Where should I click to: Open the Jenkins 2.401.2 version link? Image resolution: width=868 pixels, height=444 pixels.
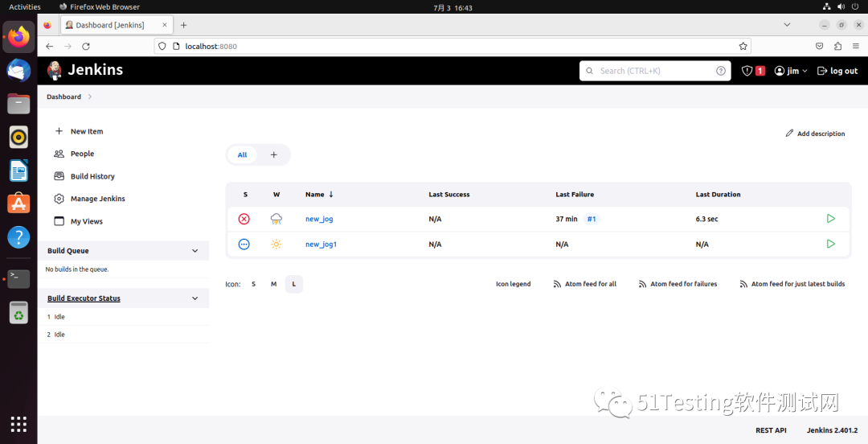(x=832, y=430)
